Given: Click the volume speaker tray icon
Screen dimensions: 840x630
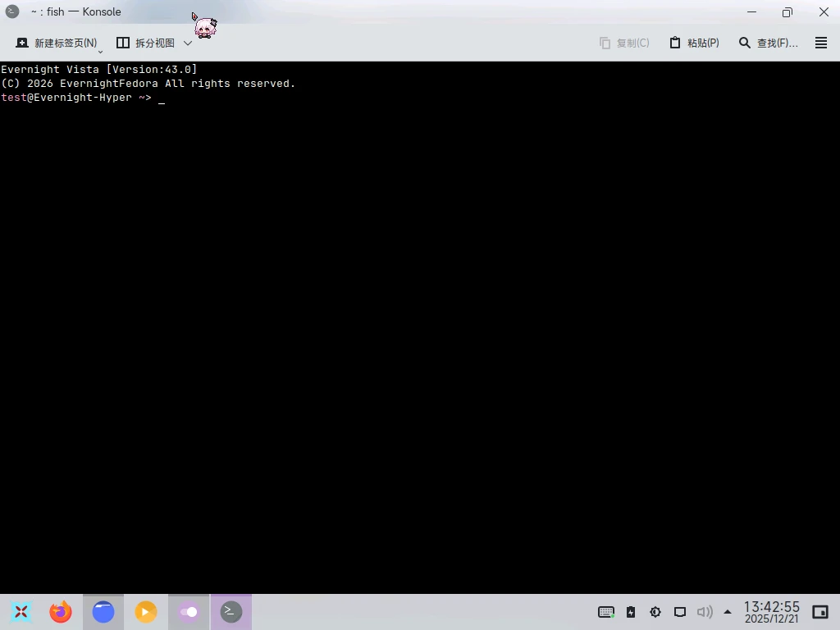Looking at the screenshot, I should click(x=705, y=612).
